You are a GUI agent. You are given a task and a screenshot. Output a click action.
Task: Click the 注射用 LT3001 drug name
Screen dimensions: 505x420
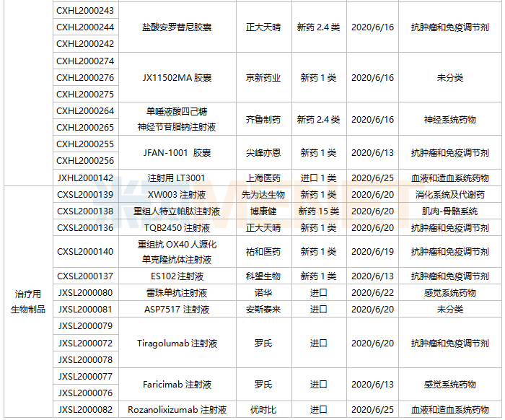pyautogui.click(x=177, y=178)
